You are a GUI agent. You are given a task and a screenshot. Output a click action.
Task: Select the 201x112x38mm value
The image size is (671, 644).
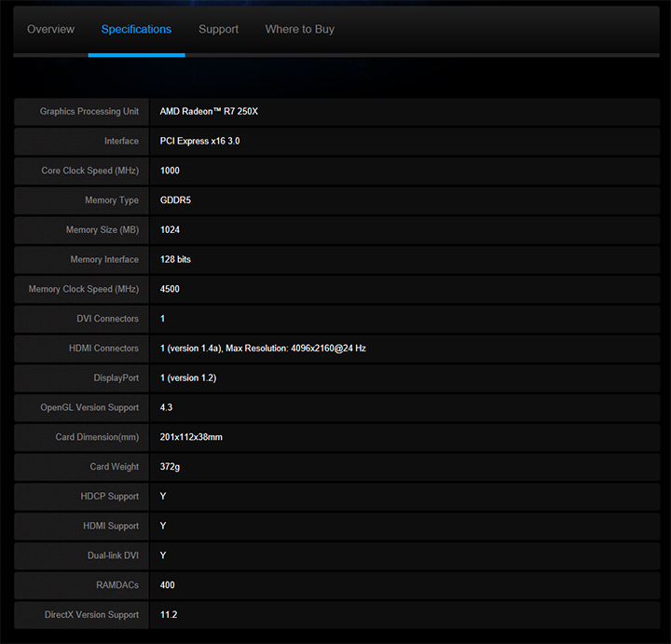(x=191, y=437)
